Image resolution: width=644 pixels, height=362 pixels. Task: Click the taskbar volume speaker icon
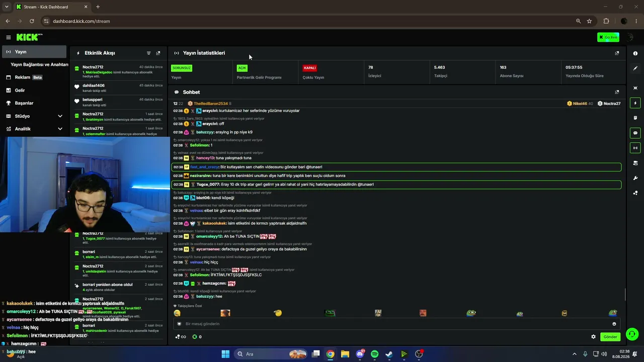pyautogui.click(x=604, y=354)
